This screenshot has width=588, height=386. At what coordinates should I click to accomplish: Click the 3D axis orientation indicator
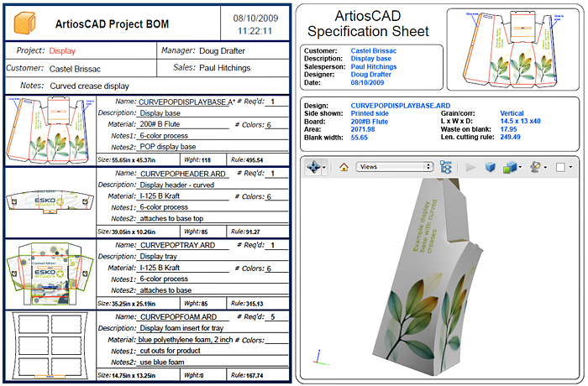(316, 357)
